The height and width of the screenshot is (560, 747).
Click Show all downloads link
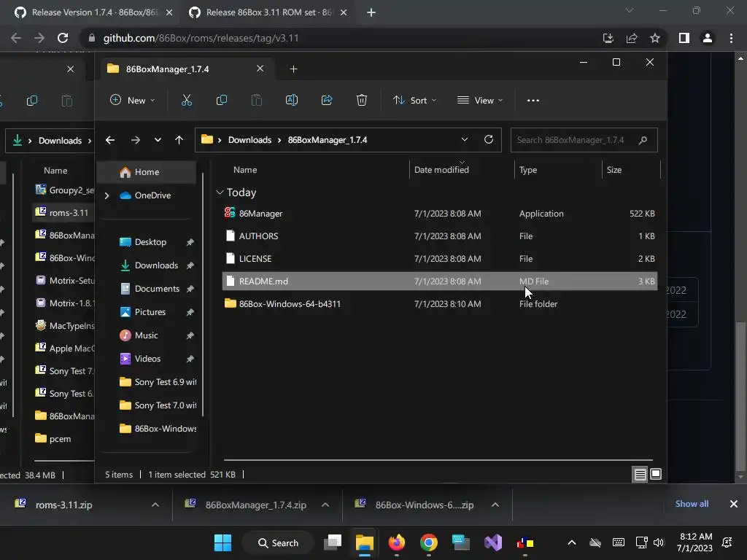point(692,504)
